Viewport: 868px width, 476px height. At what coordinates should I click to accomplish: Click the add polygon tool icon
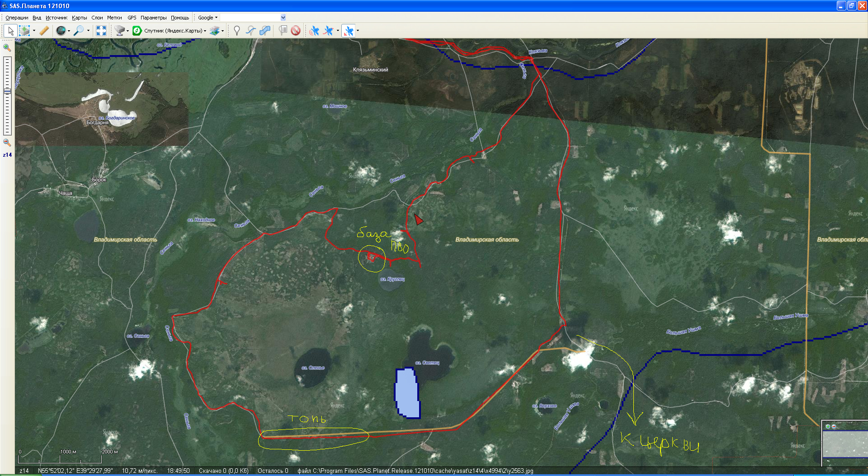pos(265,31)
